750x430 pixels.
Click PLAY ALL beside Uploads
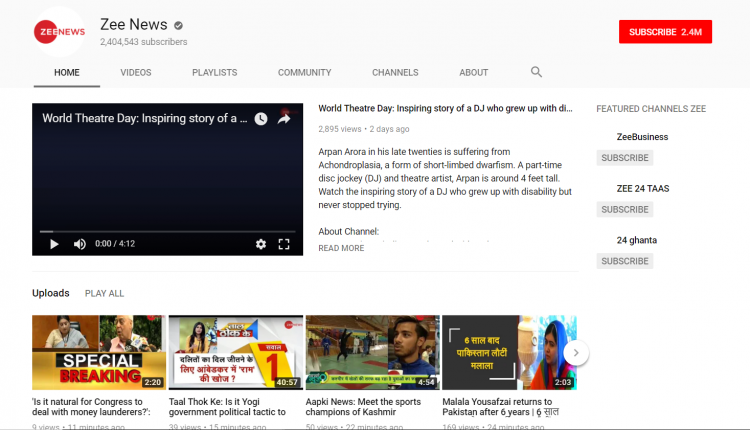[104, 294]
